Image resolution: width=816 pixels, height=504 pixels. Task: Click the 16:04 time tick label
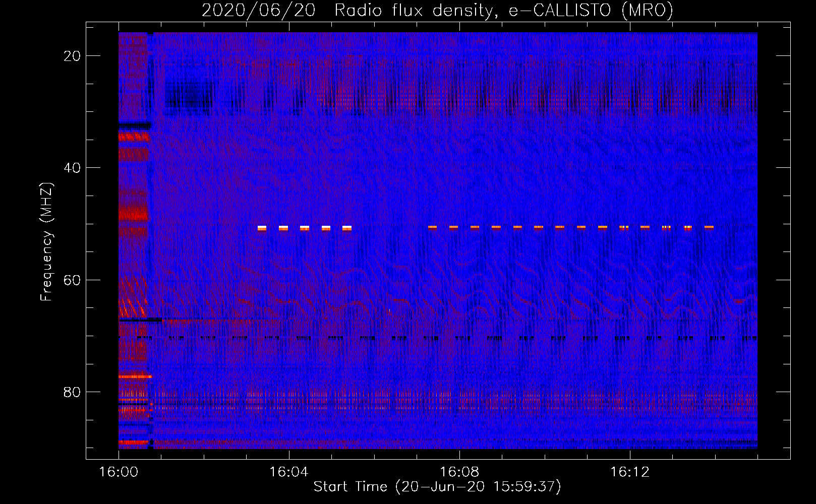coord(288,472)
